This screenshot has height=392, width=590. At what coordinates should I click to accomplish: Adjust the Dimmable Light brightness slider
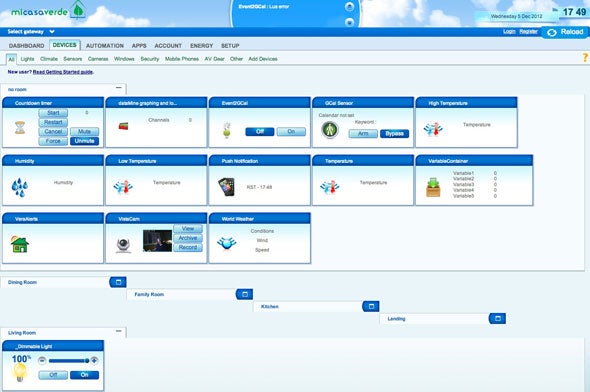(69, 361)
